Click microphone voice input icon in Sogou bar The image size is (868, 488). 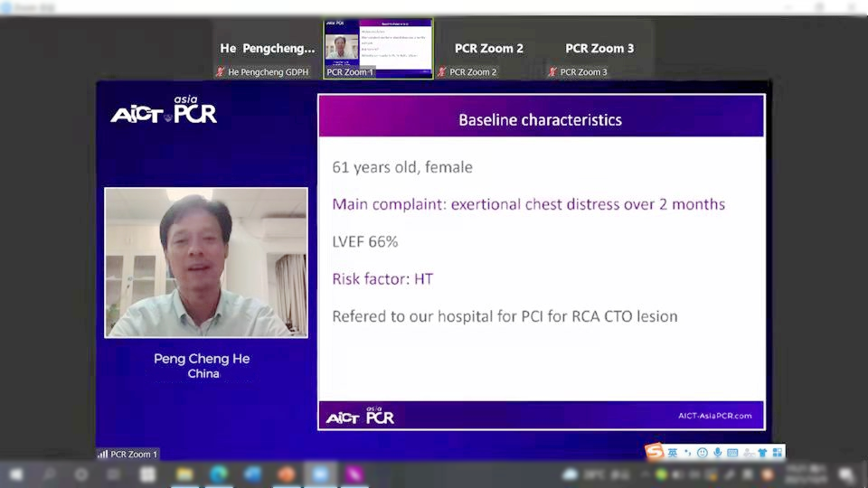(718, 452)
